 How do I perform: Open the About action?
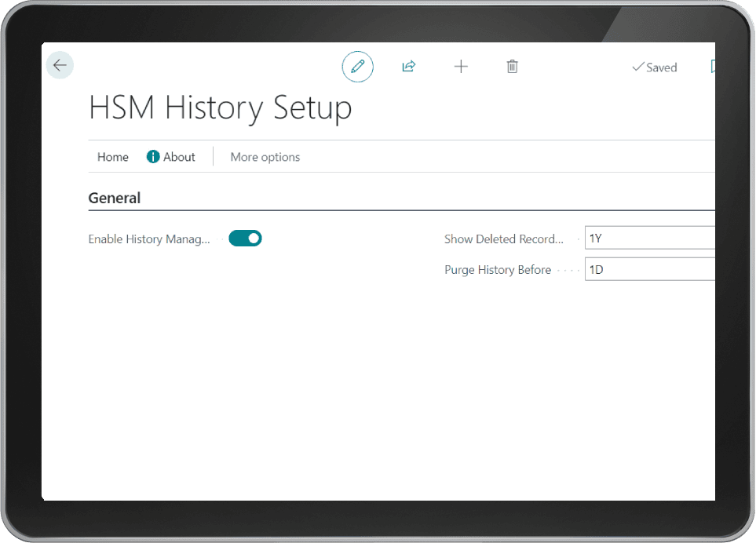170,157
